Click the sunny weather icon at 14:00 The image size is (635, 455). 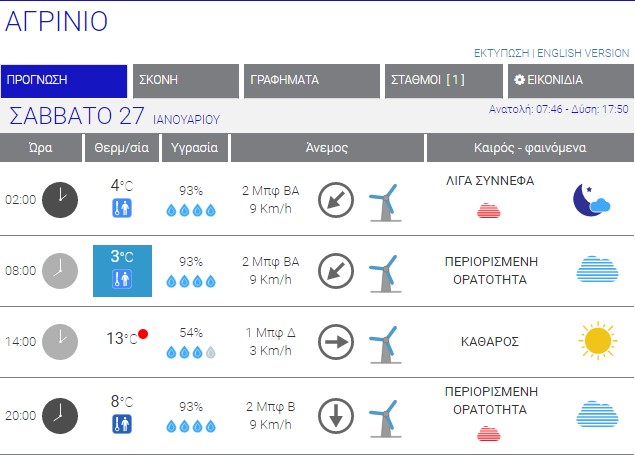coord(597,342)
